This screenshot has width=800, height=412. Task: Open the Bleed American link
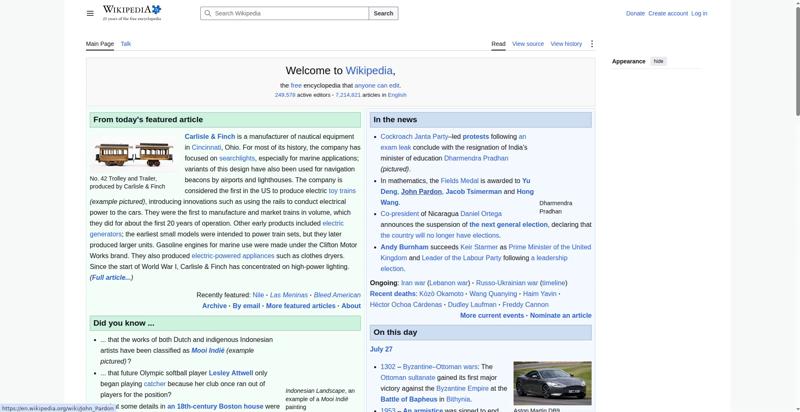coord(337,295)
